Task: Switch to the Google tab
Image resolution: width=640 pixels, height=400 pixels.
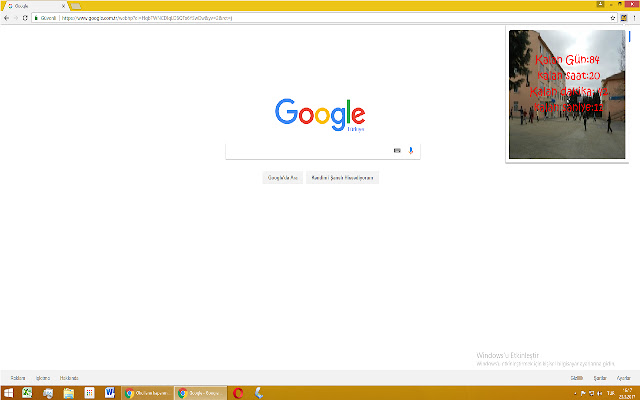Action: coord(35,6)
